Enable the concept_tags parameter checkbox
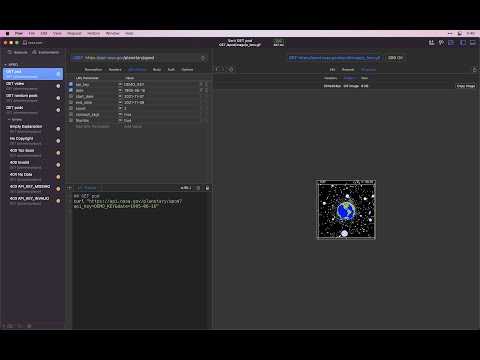The height and width of the screenshot is (360, 480). [x=71, y=114]
